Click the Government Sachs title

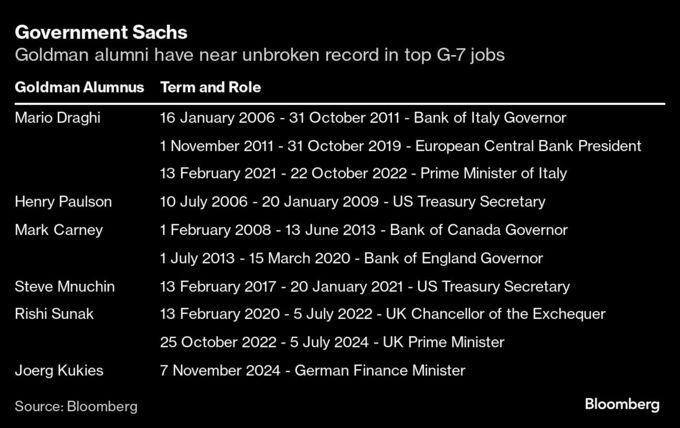[x=101, y=33]
